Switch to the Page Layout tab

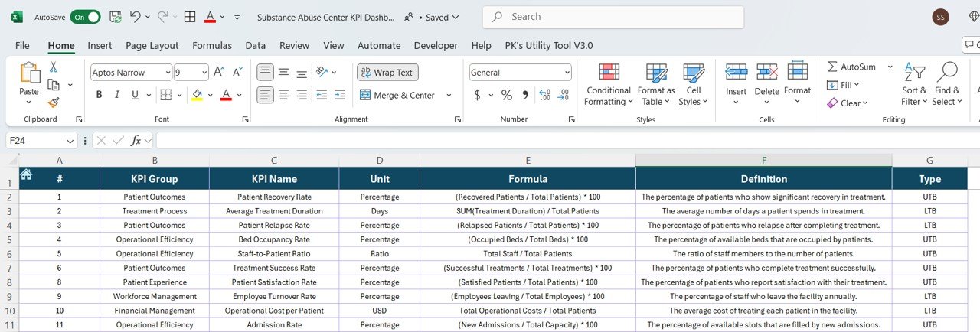point(152,46)
